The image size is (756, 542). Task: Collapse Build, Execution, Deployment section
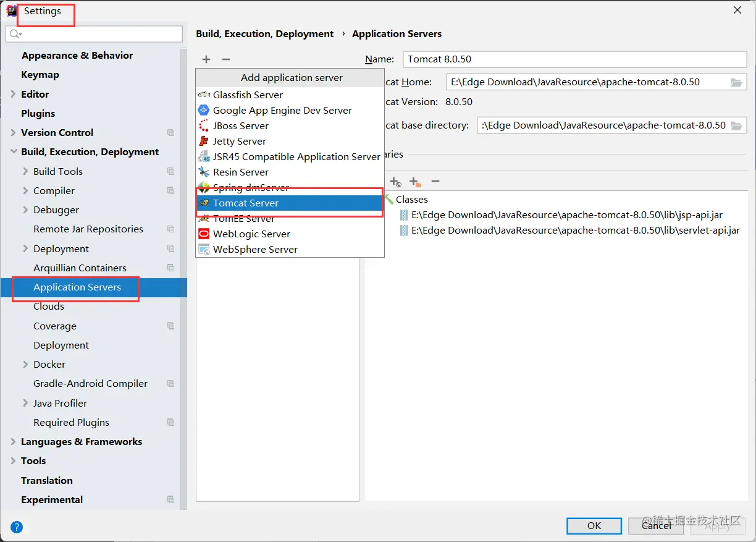coord(14,152)
